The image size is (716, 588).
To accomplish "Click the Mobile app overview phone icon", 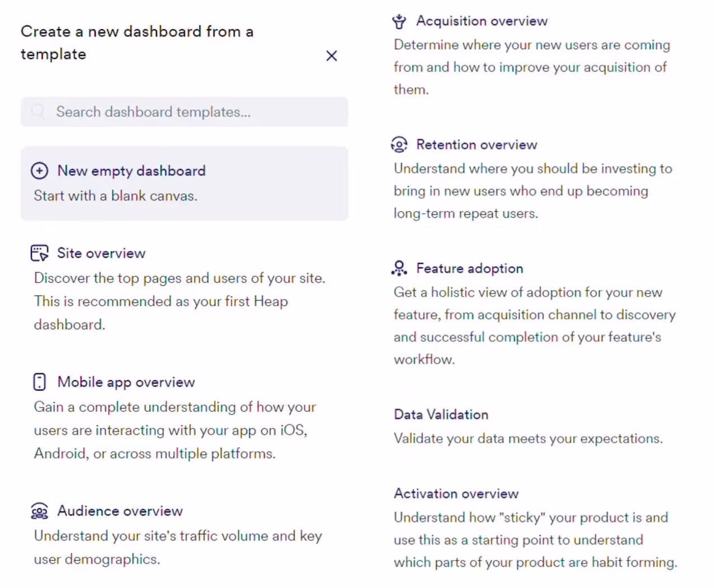I will pyautogui.click(x=39, y=382).
